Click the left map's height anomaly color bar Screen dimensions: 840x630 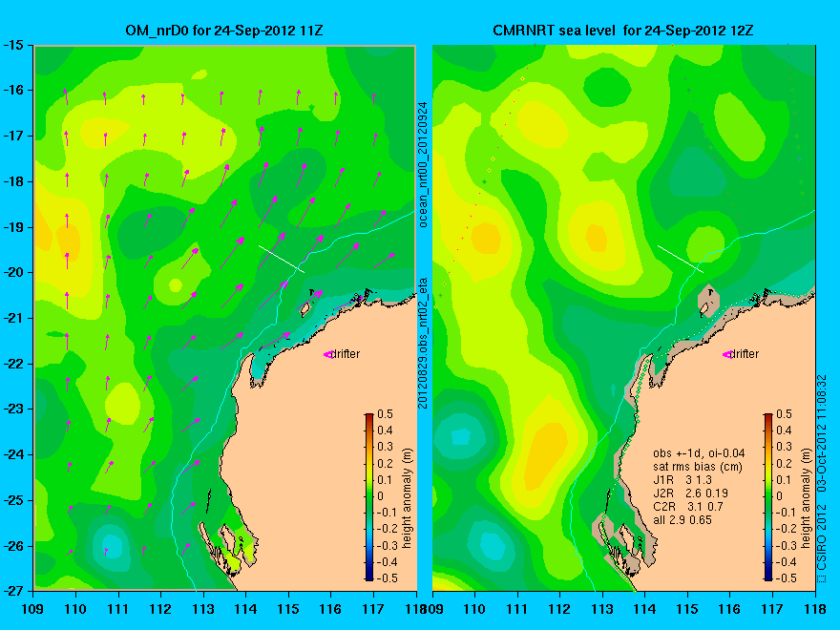pos(369,496)
